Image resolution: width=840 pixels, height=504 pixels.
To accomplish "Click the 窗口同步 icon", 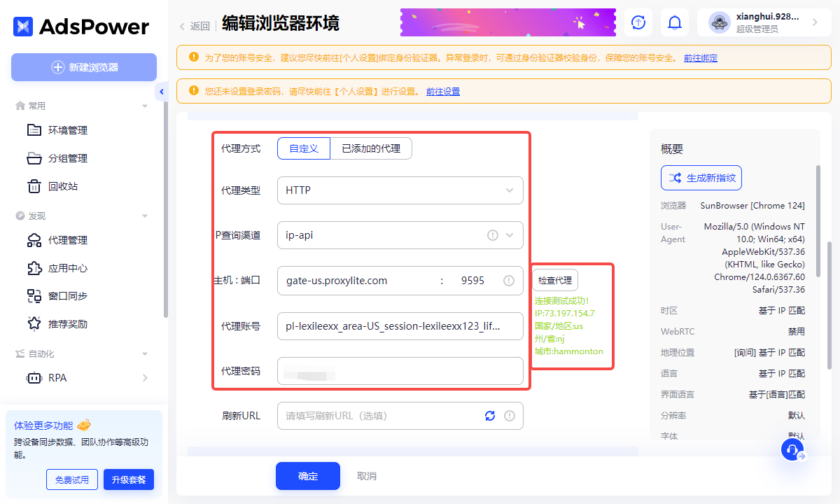I will click(34, 296).
